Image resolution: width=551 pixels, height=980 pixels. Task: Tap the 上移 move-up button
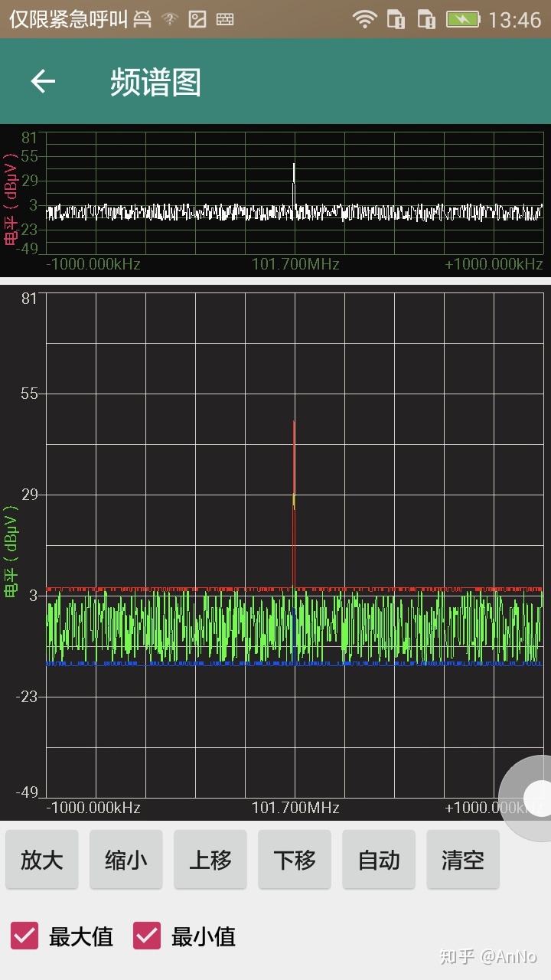coord(210,860)
